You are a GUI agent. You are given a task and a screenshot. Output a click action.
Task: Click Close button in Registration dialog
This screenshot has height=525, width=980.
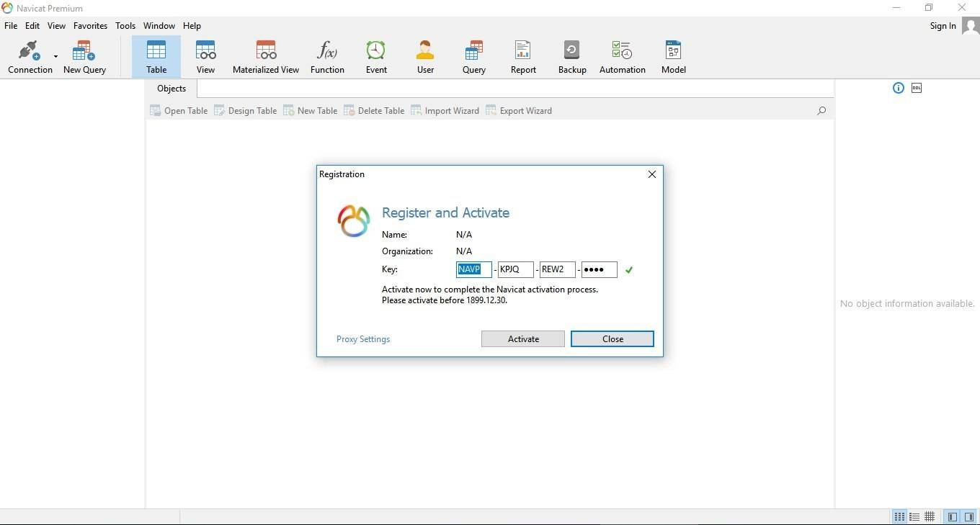(612, 339)
